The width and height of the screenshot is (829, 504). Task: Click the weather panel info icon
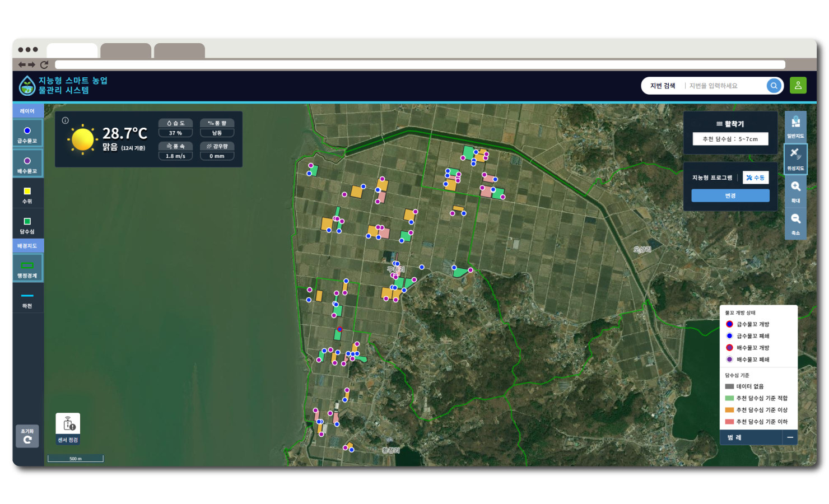66,120
